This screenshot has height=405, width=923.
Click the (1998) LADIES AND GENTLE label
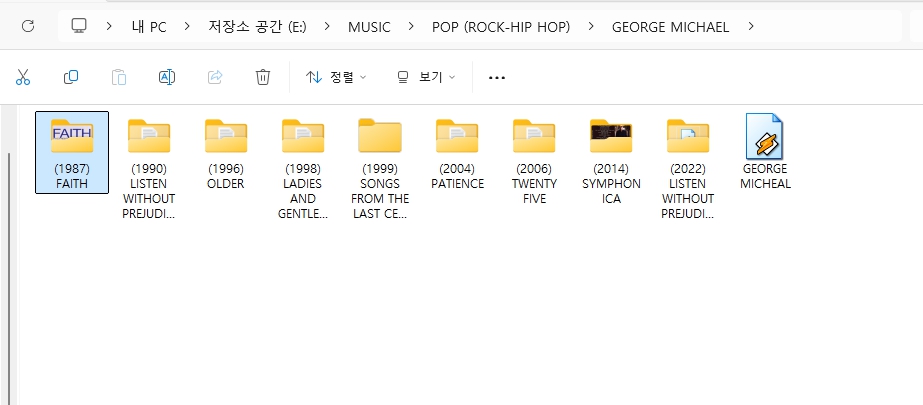(303, 191)
